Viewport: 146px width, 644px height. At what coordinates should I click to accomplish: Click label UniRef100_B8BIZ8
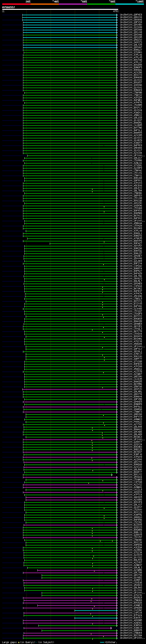click(131, 450)
